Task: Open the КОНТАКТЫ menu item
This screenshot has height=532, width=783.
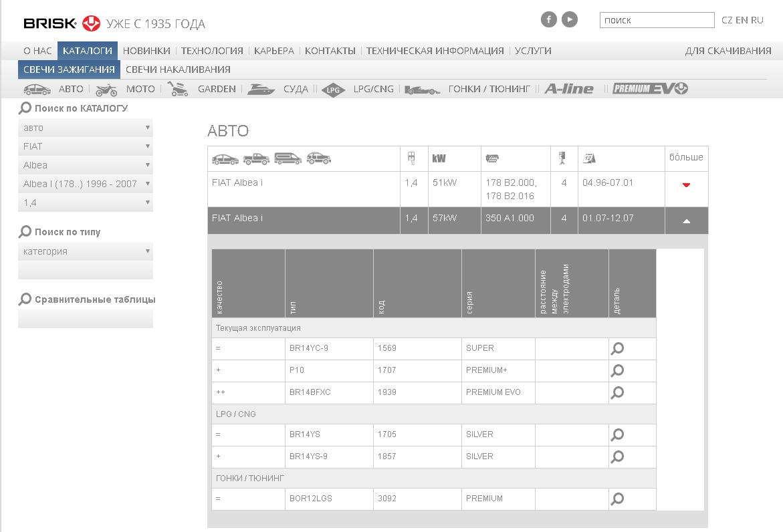Action: point(330,51)
